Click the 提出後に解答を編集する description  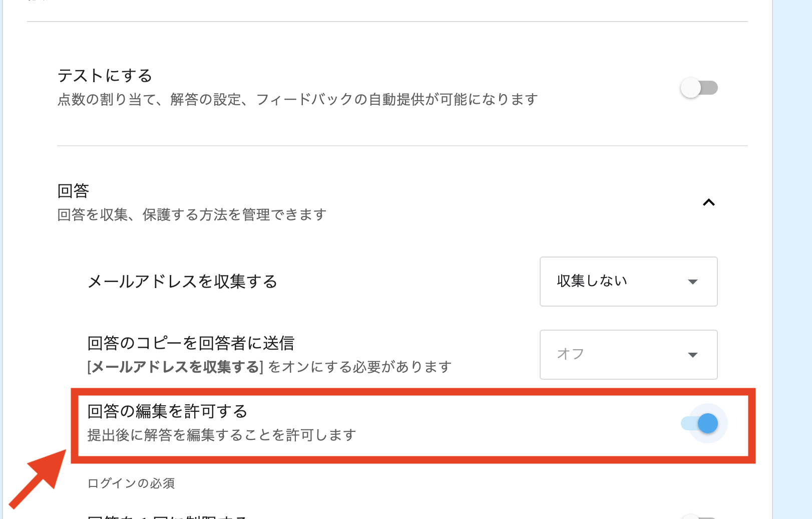coord(221,435)
